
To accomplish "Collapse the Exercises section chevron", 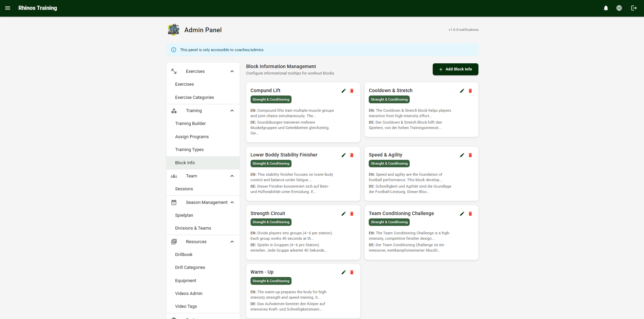I will [x=232, y=71].
